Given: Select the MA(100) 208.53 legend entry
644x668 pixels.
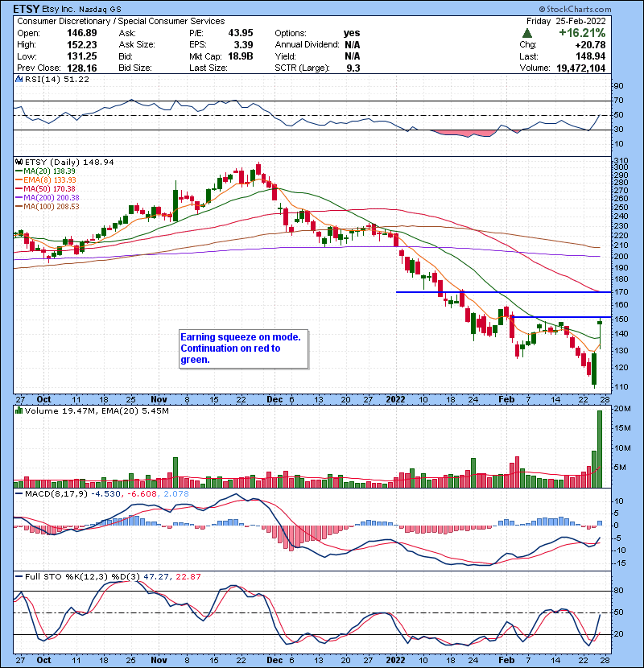Looking at the screenshot, I should point(47,207).
